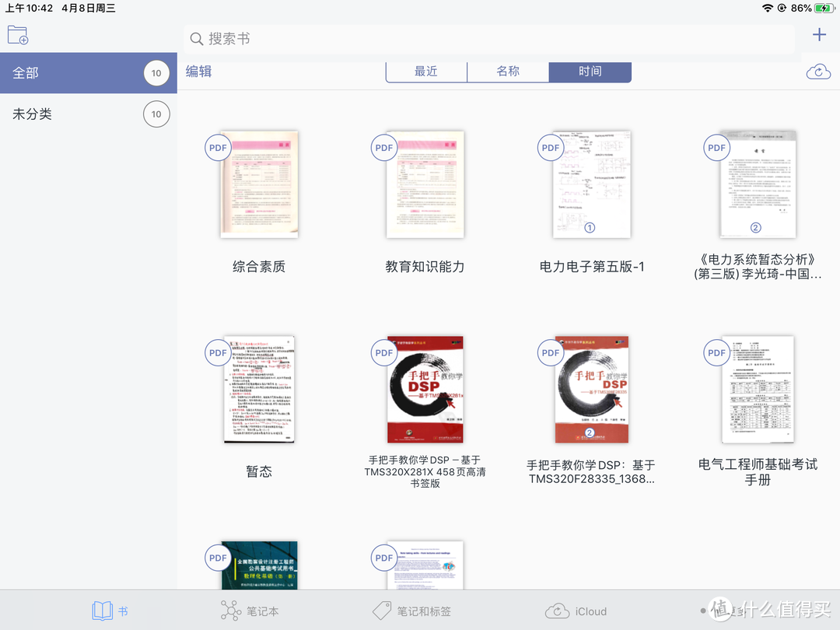The image size is (840, 630).
Task: Click the 搜索书 search field
Action: point(488,39)
